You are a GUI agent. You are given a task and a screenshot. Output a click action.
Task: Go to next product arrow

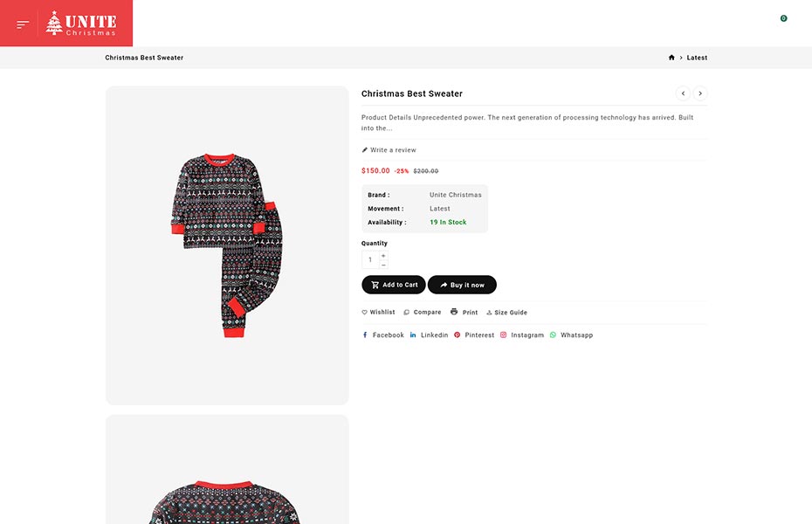point(700,93)
